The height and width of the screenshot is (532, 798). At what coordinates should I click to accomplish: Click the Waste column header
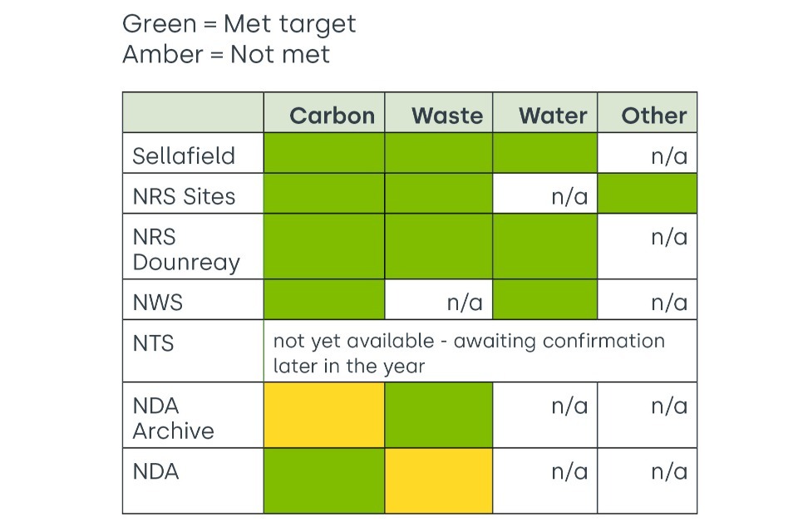coord(446,116)
